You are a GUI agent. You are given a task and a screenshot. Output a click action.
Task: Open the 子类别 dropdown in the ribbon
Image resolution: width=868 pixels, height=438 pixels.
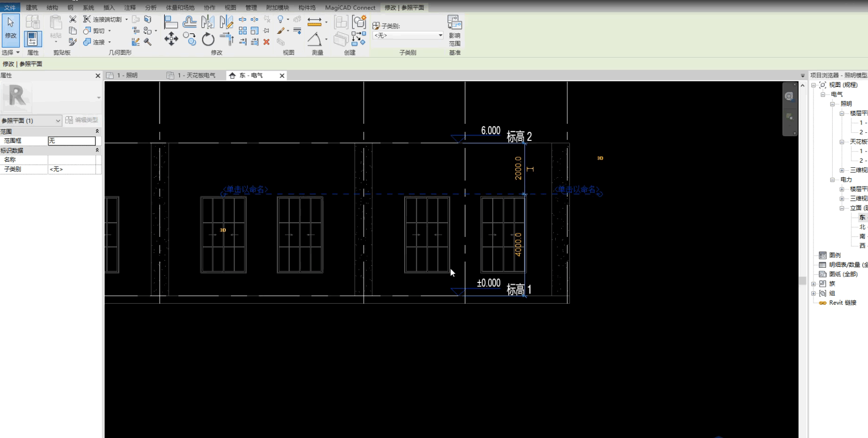point(408,35)
